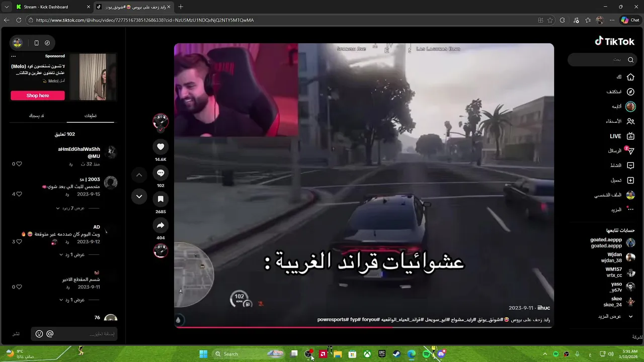Screen dimensions: 644x362
Task: Open the More three-dots menu in sidebar
Action: [630, 210]
